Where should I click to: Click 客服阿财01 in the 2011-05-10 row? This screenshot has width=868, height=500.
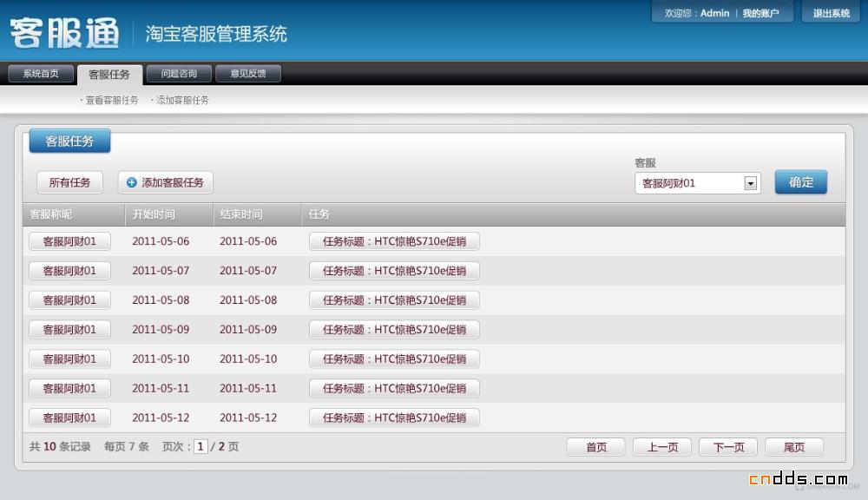point(69,359)
